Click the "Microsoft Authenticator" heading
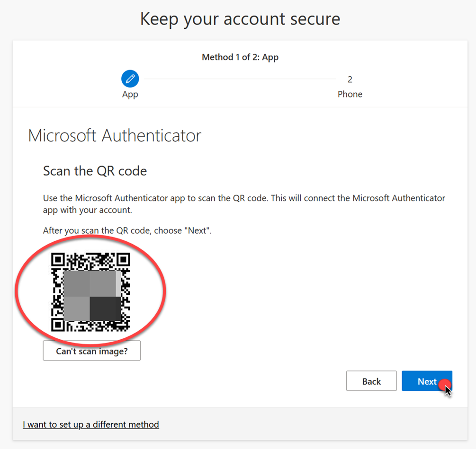Viewport: 476px width, 449px height. [115, 136]
